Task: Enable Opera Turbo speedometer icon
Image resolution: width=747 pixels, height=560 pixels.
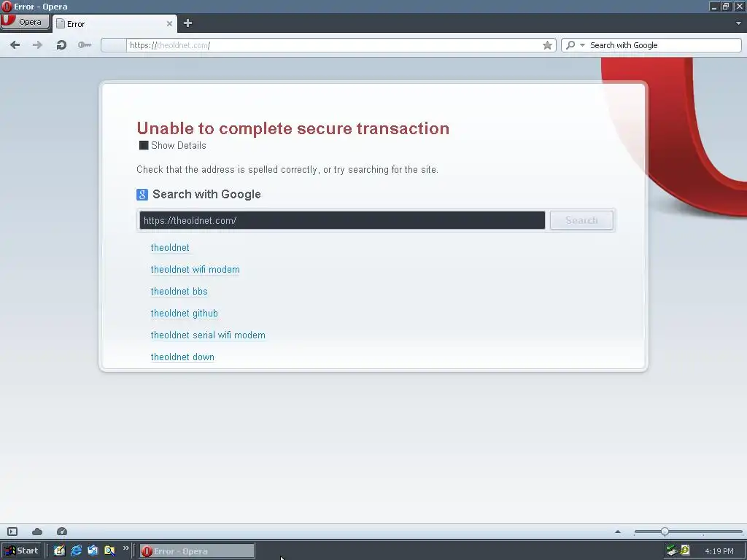Action: (62, 532)
